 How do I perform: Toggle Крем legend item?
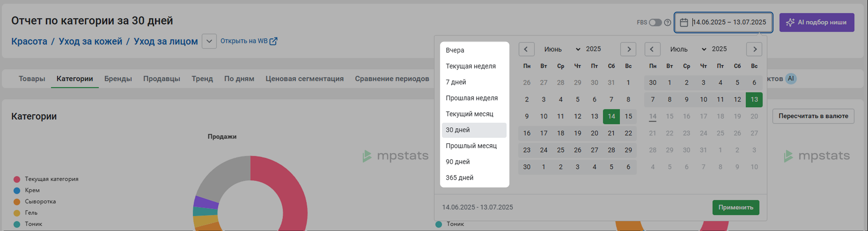click(27, 190)
